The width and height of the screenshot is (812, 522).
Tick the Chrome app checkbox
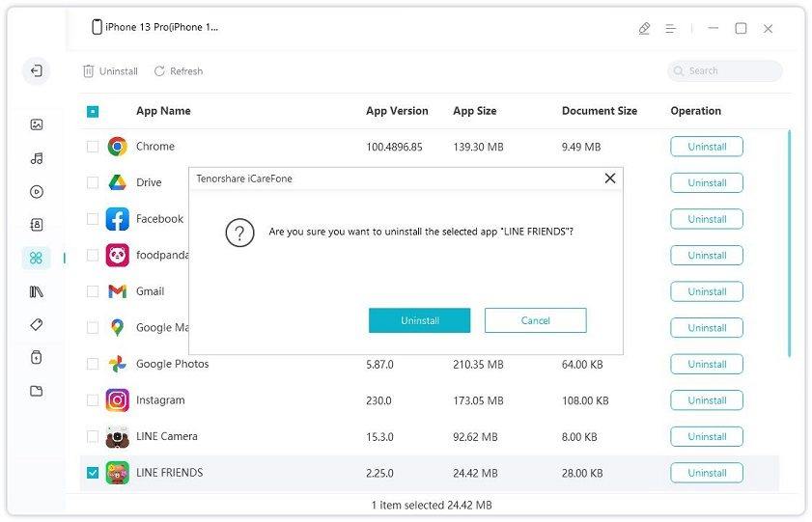(93, 147)
